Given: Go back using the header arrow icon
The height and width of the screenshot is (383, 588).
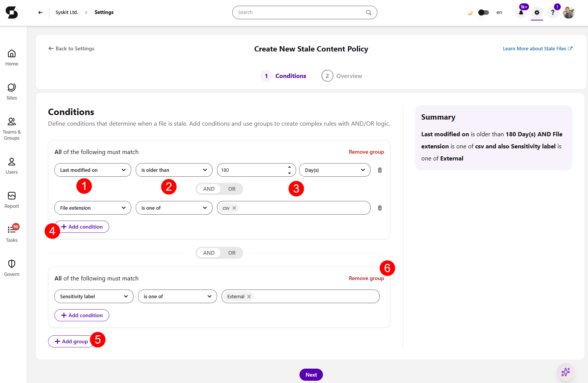Looking at the screenshot, I should click(40, 12).
